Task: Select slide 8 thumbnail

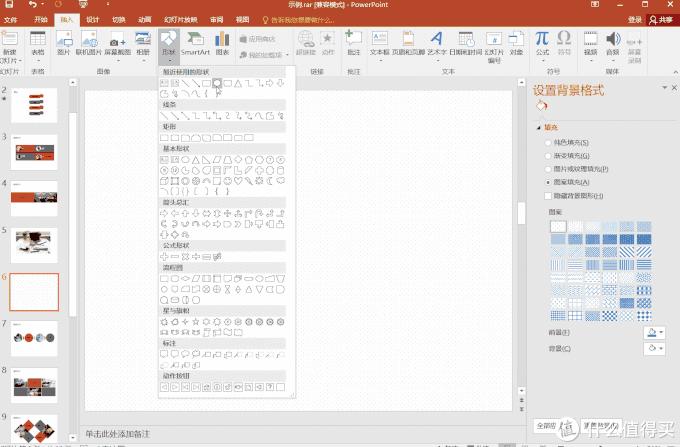Action: tap(34, 385)
